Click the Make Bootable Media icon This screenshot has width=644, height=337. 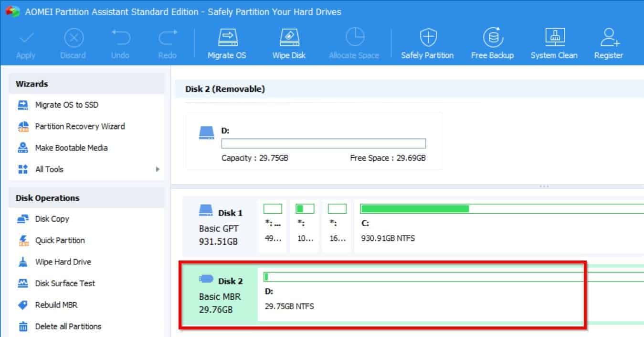click(x=23, y=148)
